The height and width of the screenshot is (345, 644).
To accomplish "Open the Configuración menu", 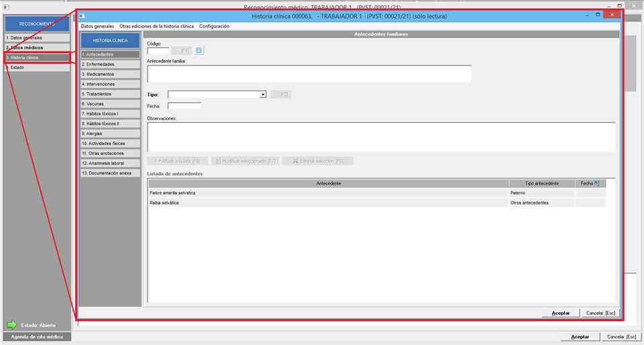I will [214, 26].
